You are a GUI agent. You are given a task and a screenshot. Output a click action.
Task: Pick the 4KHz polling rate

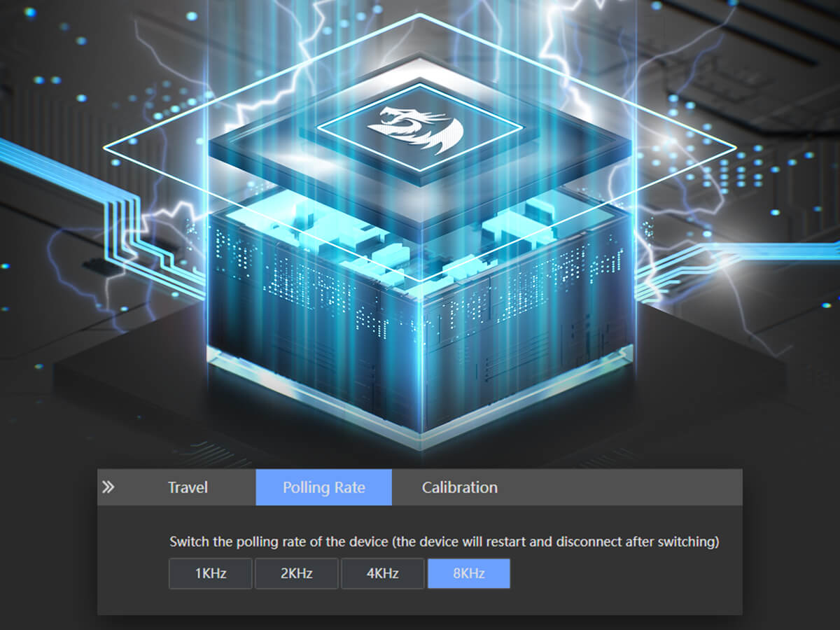click(382, 574)
